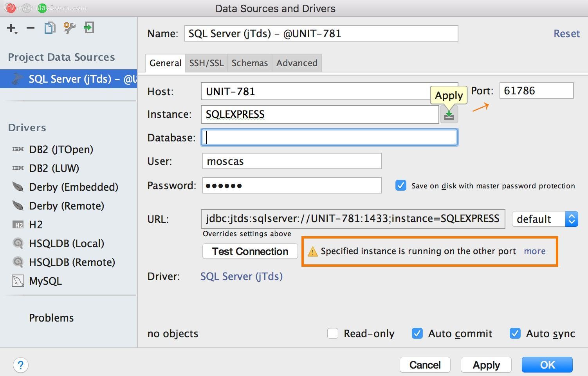Select the MySQL driver icon
The height and width of the screenshot is (376, 588).
18,281
